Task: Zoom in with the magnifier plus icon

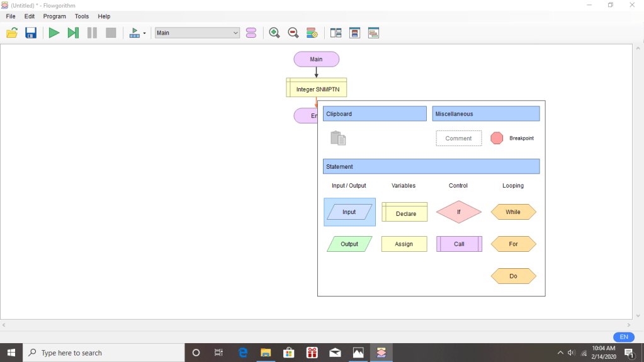Action: (274, 33)
